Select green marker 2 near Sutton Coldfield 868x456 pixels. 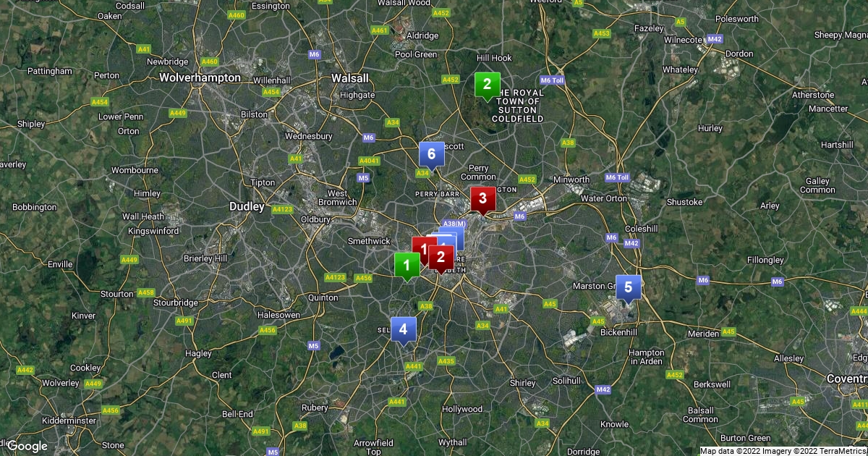click(x=487, y=85)
